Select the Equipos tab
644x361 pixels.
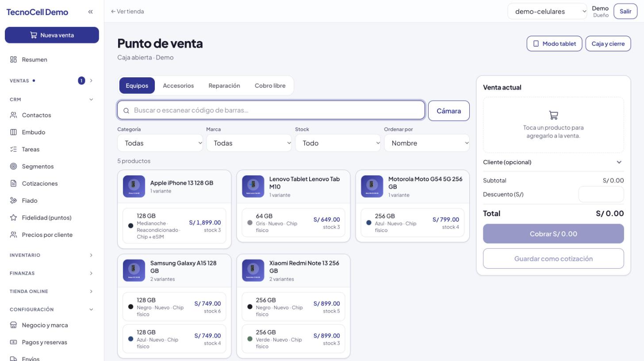137,86
